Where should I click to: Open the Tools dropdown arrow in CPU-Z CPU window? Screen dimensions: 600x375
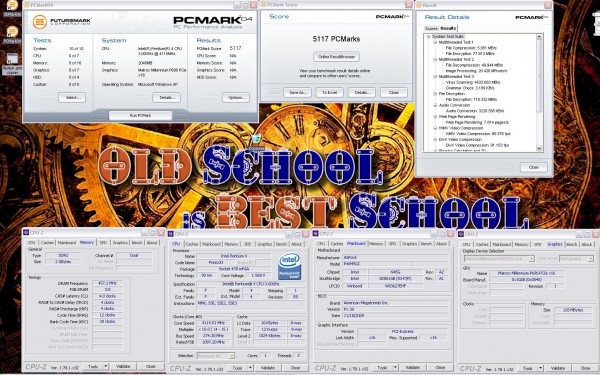point(250,368)
